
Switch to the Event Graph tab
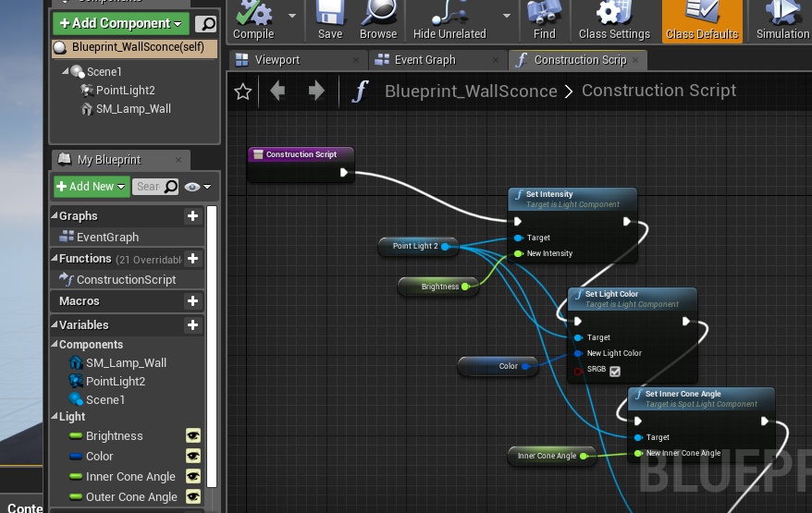coord(424,60)
